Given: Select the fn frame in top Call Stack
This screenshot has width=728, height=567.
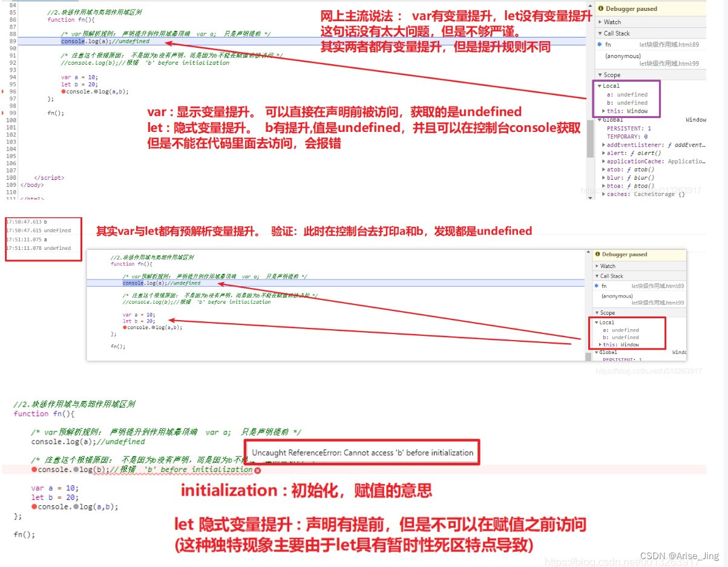Looking at the screenshot, I should [608, 44].
